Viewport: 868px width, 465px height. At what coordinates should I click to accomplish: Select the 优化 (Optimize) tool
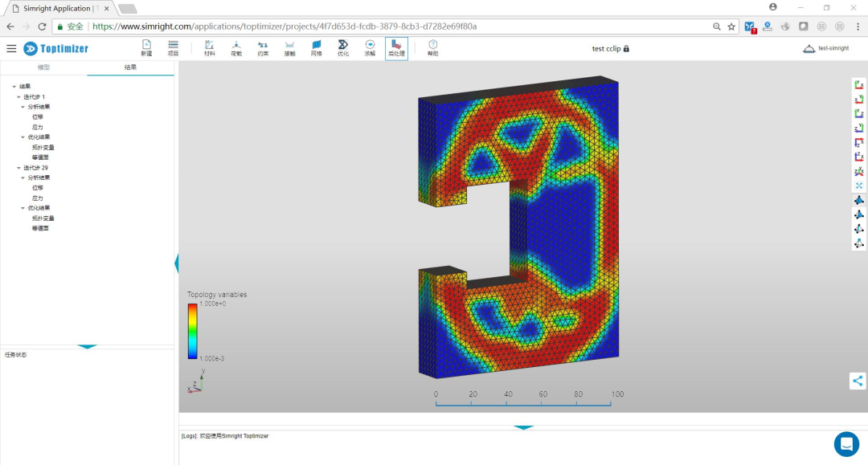pyautogui.click(x=343, y=48)
